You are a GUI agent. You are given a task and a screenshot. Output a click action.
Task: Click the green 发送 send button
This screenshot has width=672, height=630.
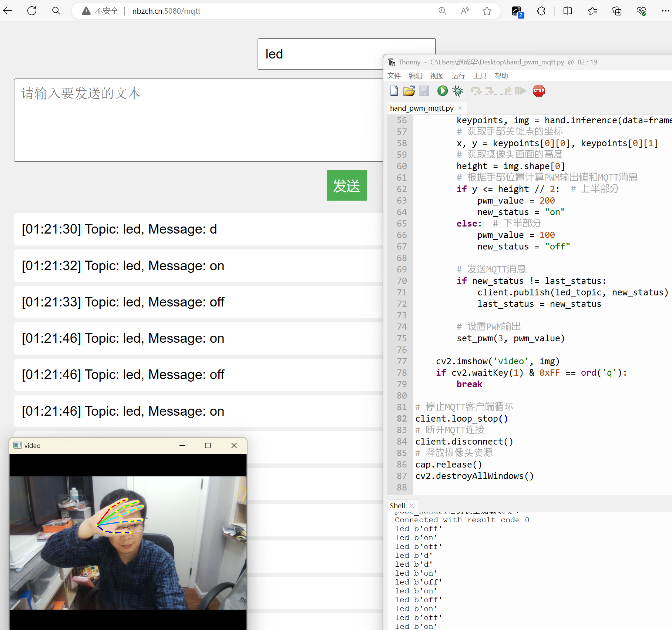[346, 185]
